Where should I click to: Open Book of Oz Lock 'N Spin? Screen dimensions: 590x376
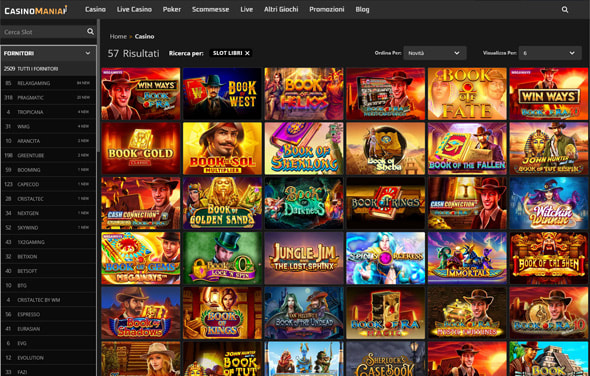[x=222, y=258]
